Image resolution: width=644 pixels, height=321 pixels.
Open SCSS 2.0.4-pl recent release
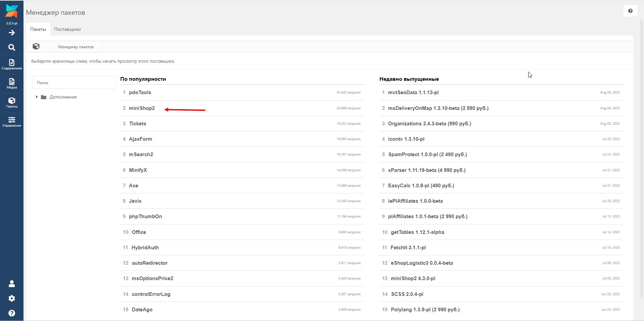[407, 294]
